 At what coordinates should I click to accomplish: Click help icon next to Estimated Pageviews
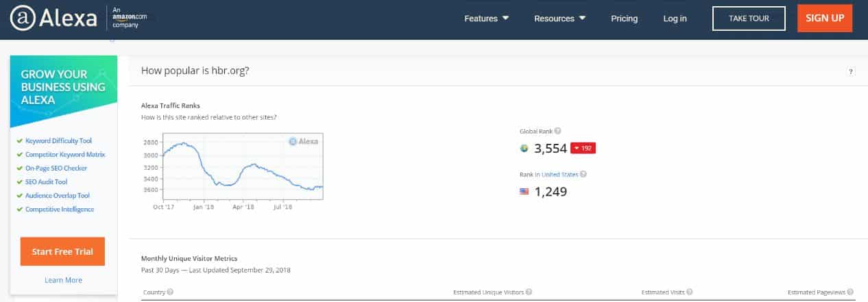click(852, 292)
